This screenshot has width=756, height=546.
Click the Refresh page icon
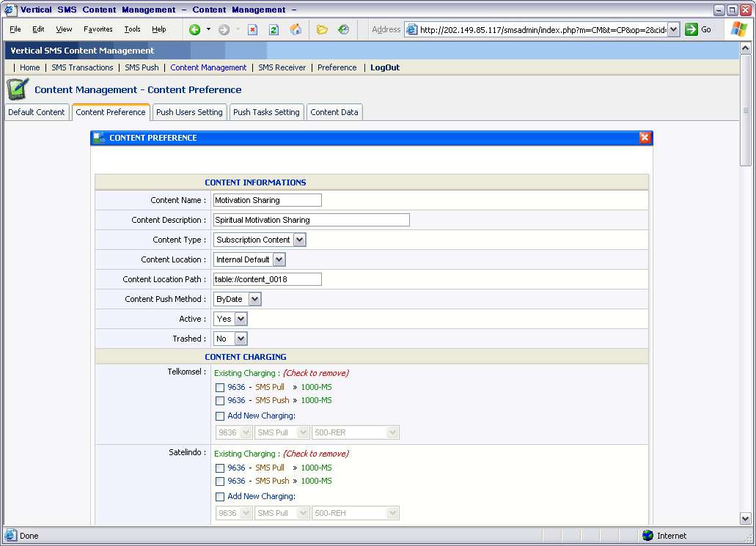pyautogui.click(x=274, y=29)
